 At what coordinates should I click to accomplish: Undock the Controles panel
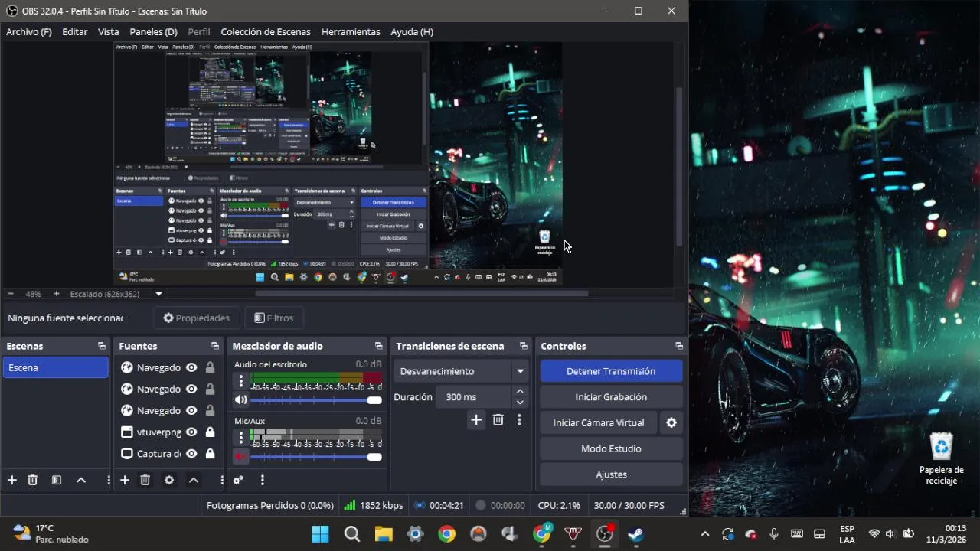tap(679, 346)
